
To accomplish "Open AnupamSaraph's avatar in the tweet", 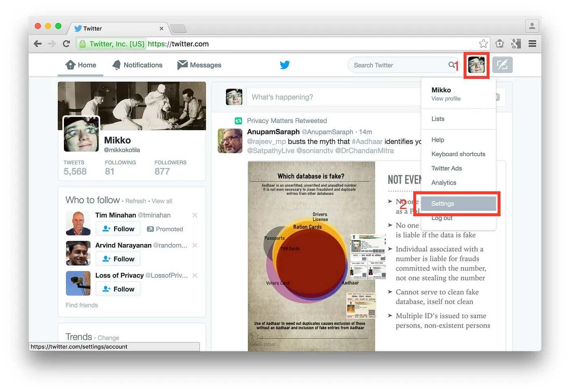I will point(230,141).
